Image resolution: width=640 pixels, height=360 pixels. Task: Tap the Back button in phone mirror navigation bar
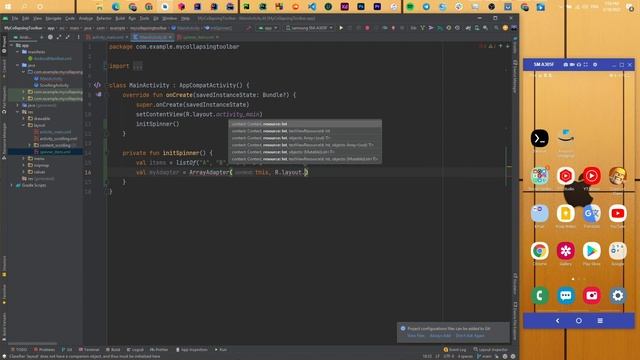pyautogui.click(x=558, y=321)
